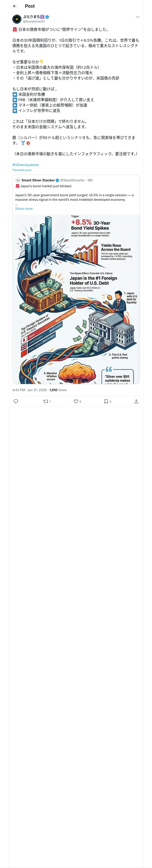Open the 4:43 PM Jan 21, 2026 timestamp
This screenshot has height=868, width=152.
(30, 390)
